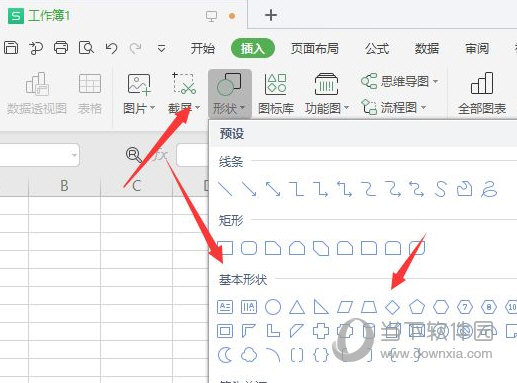Select the diamond shape
The height and width of the screenshot is (383, 517).
click(x=393, y=307)
